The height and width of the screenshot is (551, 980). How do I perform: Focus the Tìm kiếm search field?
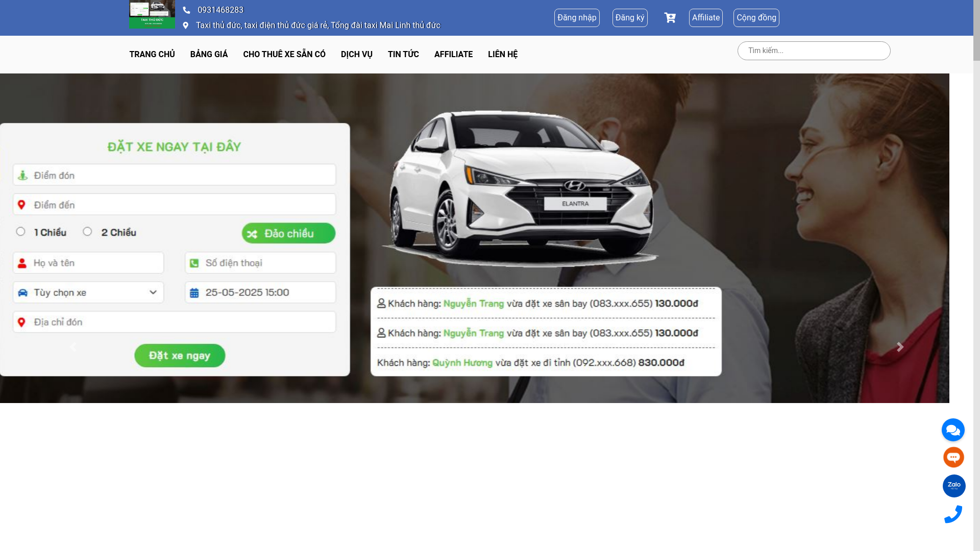pyautogui.click(x=814, y=51)
